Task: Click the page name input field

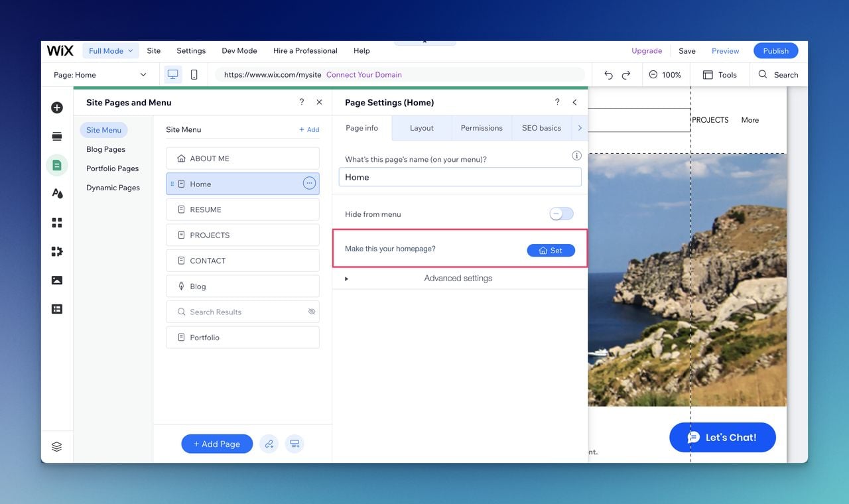Action: [460, 177]
